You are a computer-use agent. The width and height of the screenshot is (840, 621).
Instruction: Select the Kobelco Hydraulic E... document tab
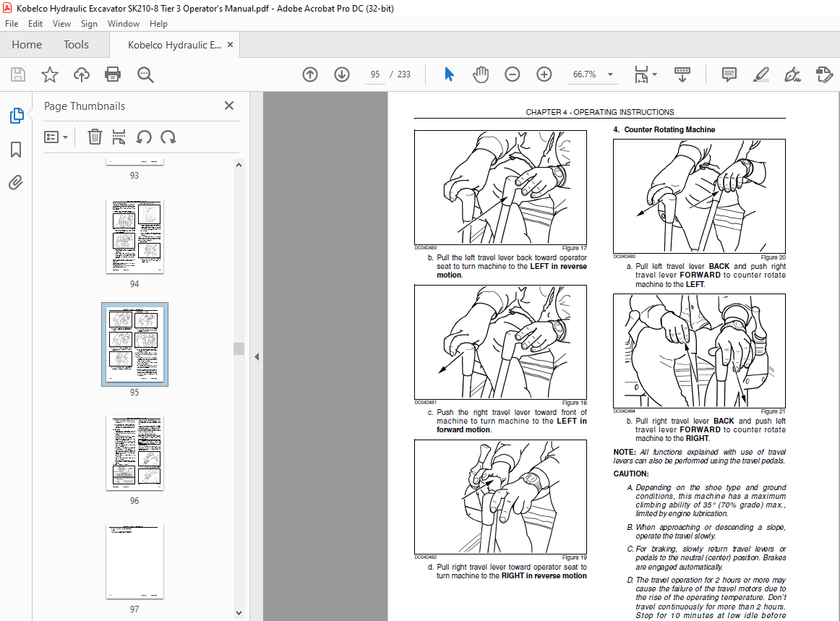174,45
